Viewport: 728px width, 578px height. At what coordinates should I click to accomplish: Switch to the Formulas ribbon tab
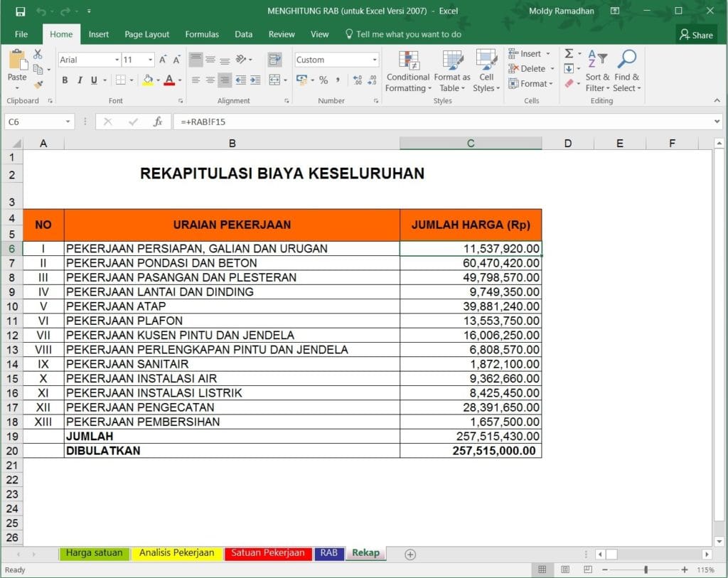click(202, 34)
